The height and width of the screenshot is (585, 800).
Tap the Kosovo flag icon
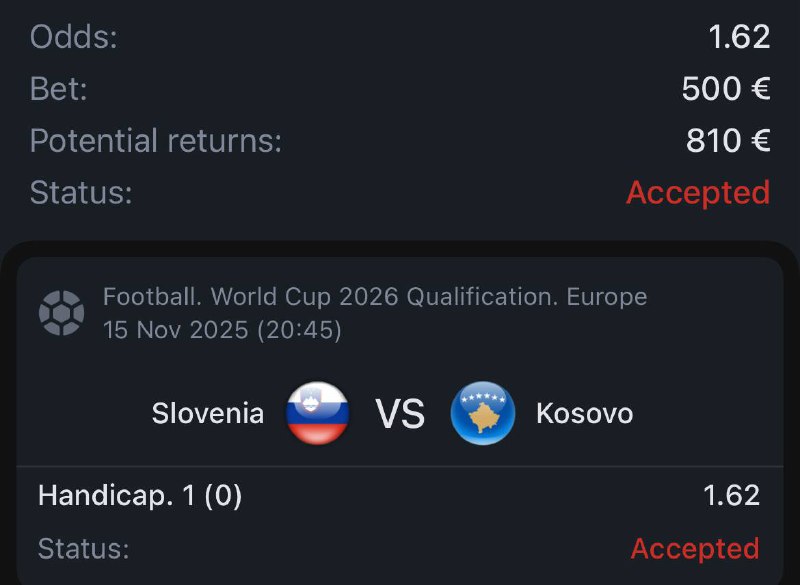click(x=483, y=413)
